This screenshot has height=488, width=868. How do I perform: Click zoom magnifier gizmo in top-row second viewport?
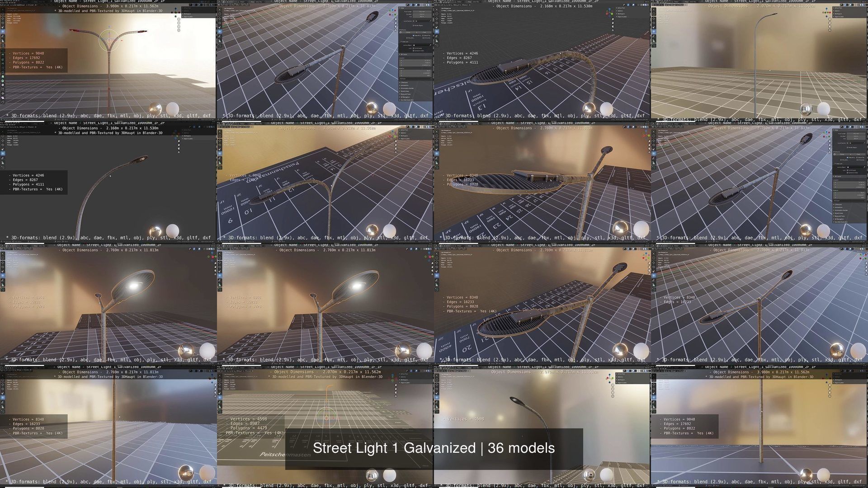click(x=396, y=19)
